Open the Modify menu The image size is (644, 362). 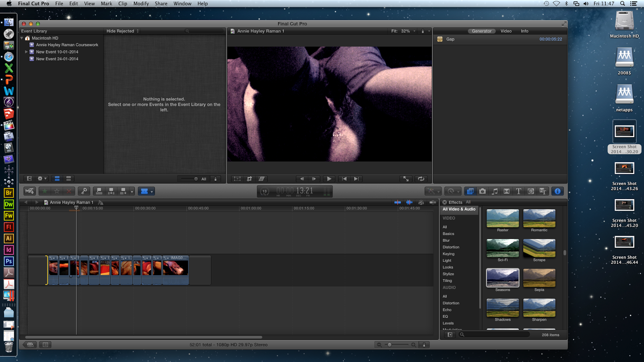point(141,4)
